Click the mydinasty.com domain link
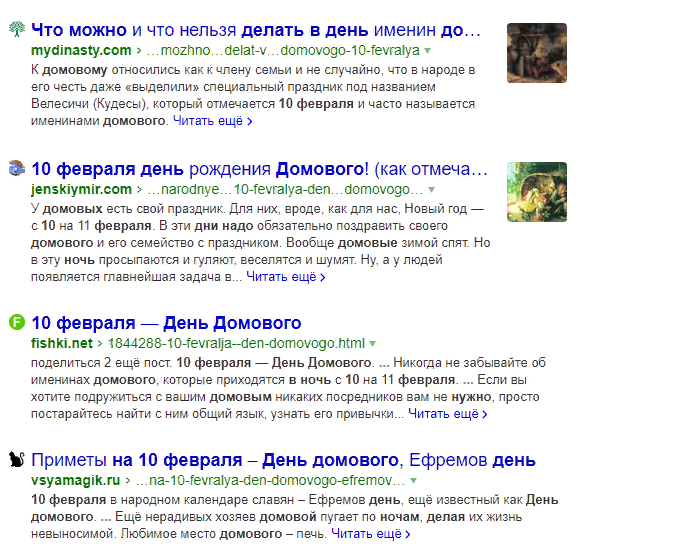The width and height of the screenshot is (693, 544). tap(81, 50)
